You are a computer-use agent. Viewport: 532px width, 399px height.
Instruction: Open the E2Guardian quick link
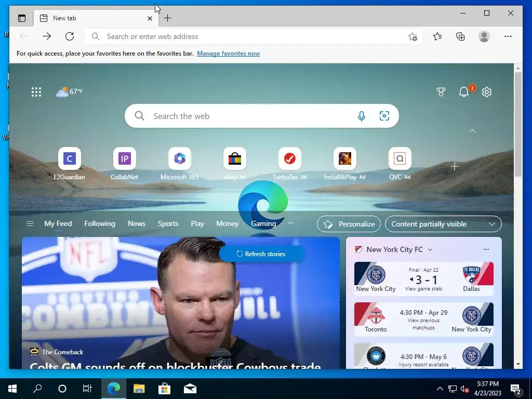(70, 164)
